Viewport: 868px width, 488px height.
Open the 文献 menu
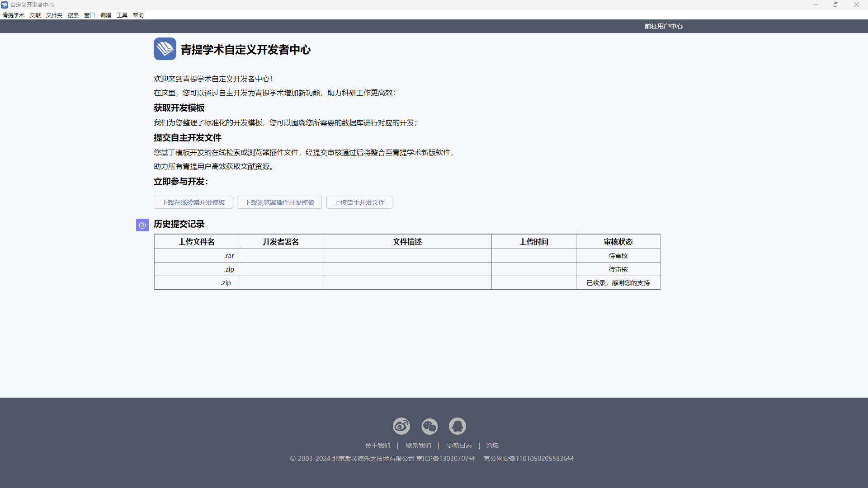tap(35, 15)
